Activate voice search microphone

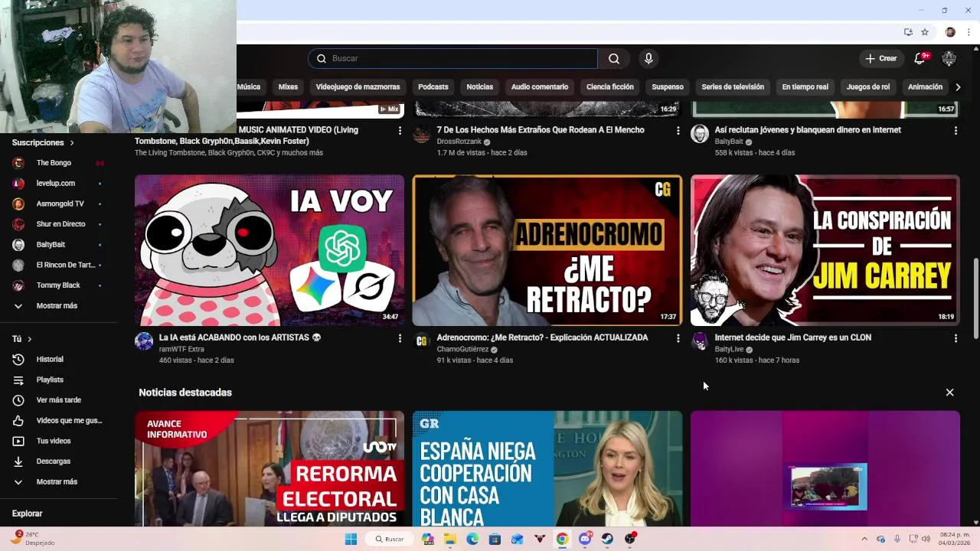648,59
